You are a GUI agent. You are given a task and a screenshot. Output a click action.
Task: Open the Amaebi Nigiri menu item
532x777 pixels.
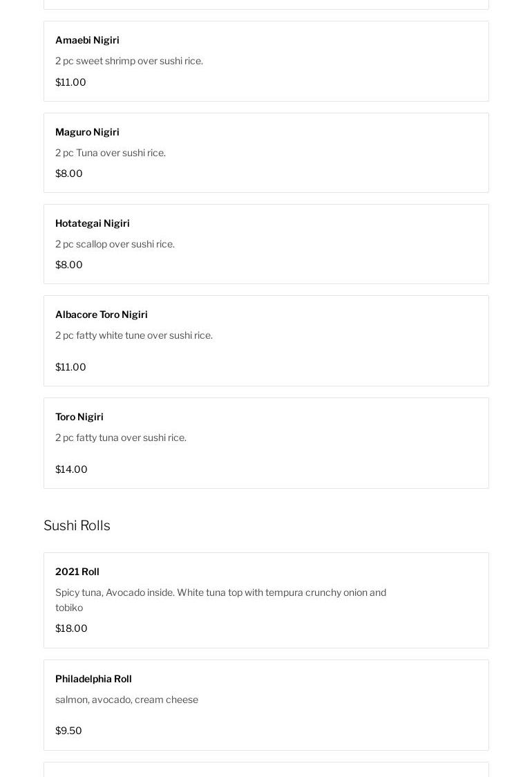point(87,40)
